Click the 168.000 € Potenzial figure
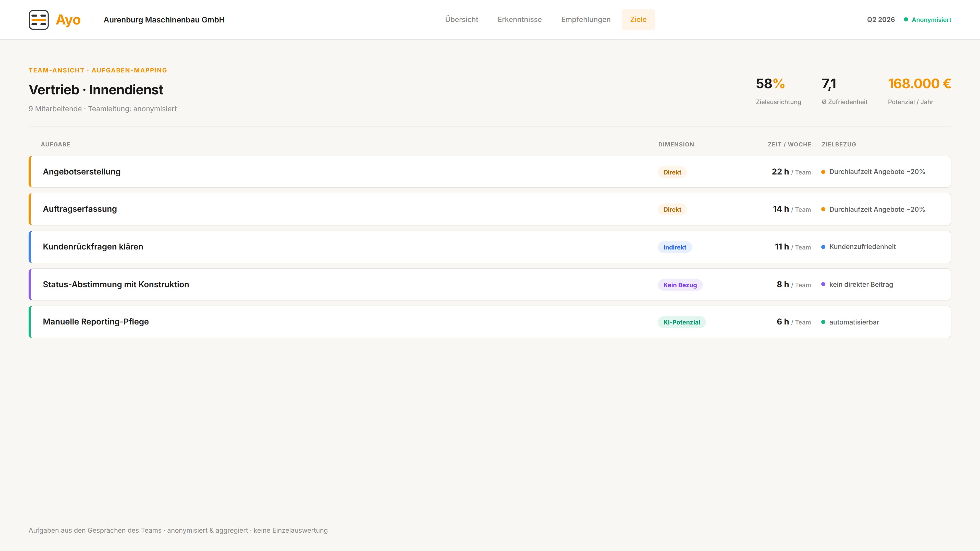 (x=920, y=84)
